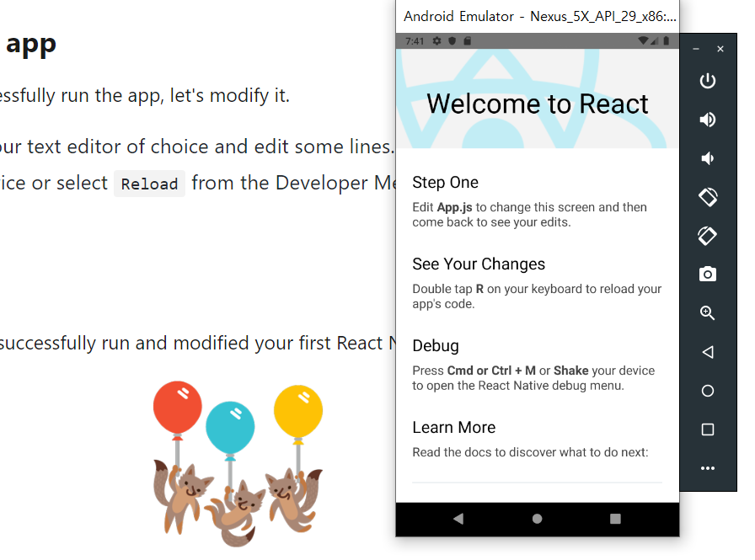Tap the 7:41 clock in the status bar
755x560 pixels.
coord(415,41)
